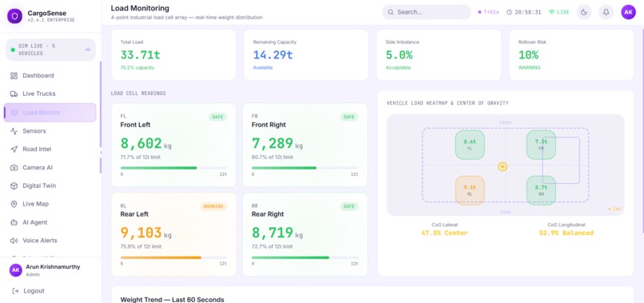Click the Side Imbalance 5.0% value
The height and width of the screenshot is (303, 644).
coord(400,54)
